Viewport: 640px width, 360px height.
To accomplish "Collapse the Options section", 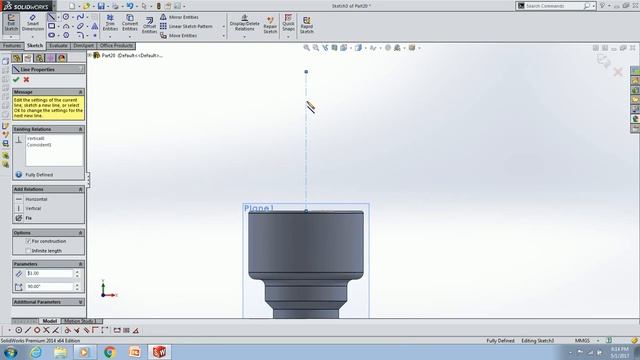I will (80, 233).
